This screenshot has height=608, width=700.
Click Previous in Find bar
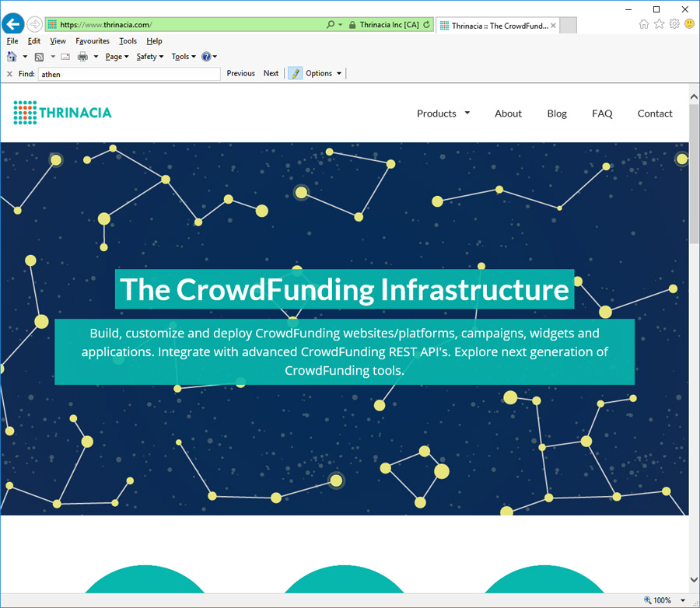pyautogui.click(x=240, y=73)
